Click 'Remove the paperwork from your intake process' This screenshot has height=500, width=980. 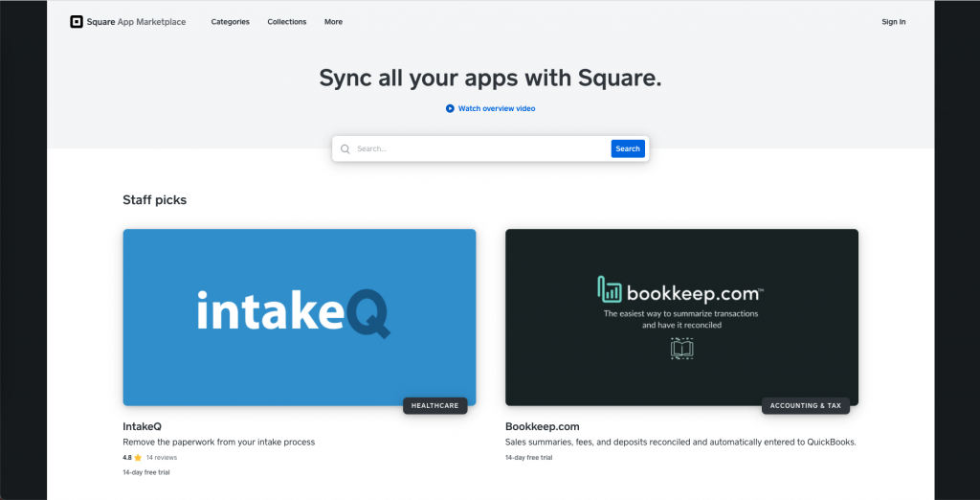[x=219, y=442]
